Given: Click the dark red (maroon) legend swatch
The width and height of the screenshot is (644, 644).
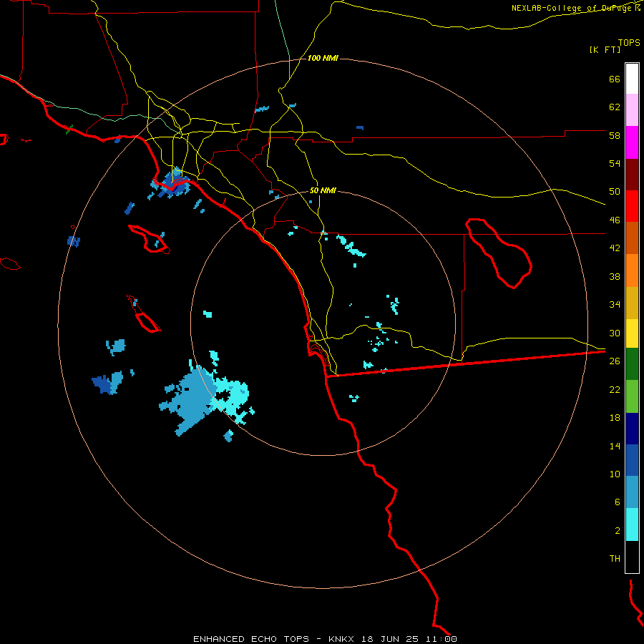Looking at the screenshot, I should point(632,175).
